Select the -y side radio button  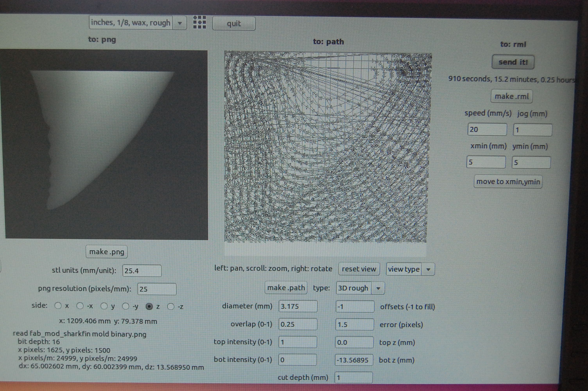point(126,306)
